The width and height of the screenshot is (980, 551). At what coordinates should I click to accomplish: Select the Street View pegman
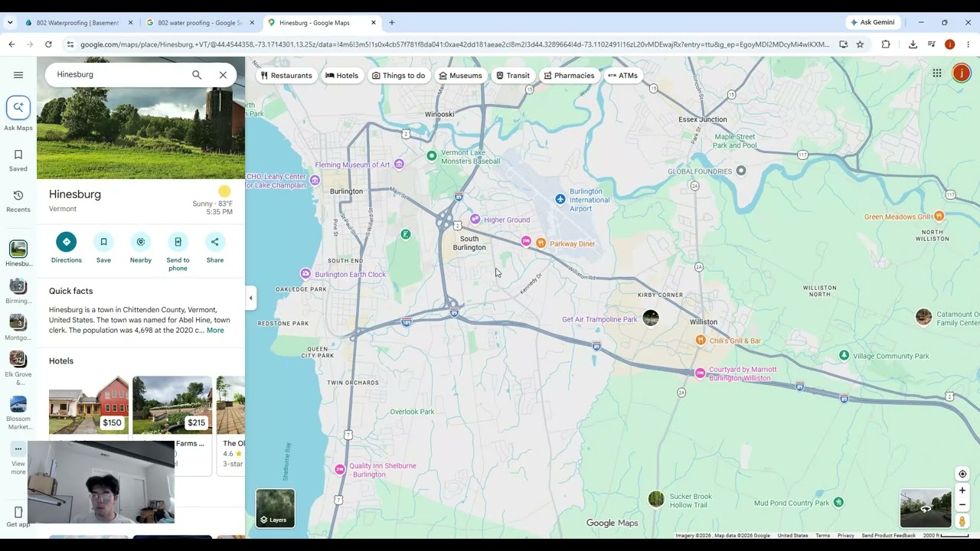pos(962,521)
